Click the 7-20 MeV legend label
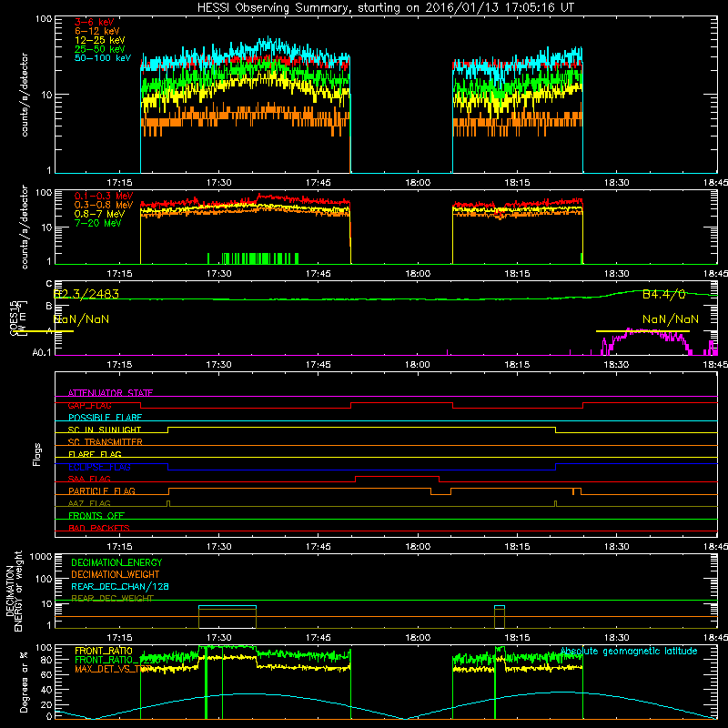 click(x=98, y=223)
